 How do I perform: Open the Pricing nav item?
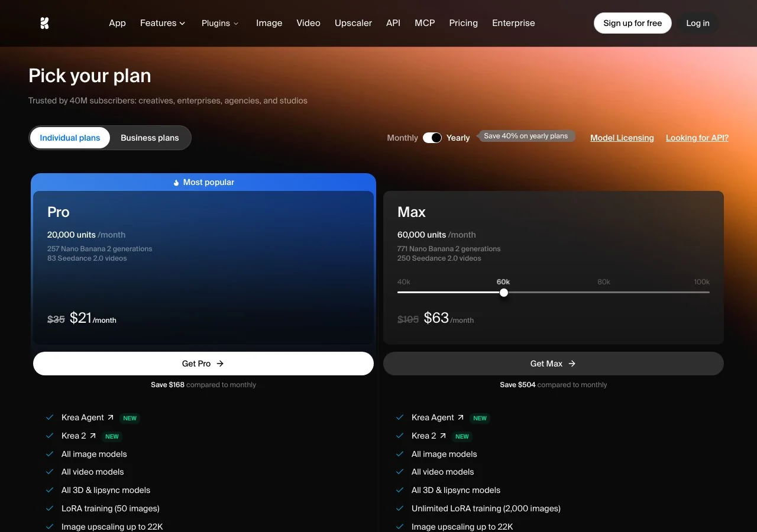[463, 23]
